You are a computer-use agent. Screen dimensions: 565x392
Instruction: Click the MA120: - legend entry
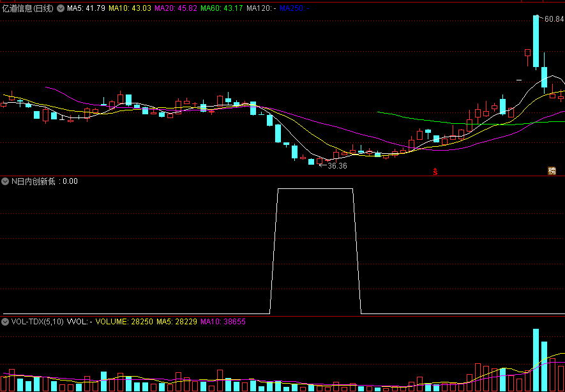pos(261,8)
